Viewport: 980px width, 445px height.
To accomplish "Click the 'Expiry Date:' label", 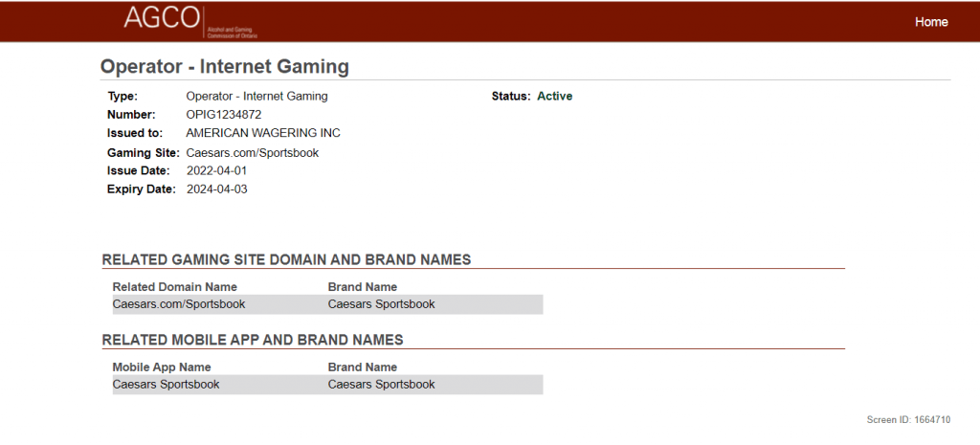I will click(142, 189).
